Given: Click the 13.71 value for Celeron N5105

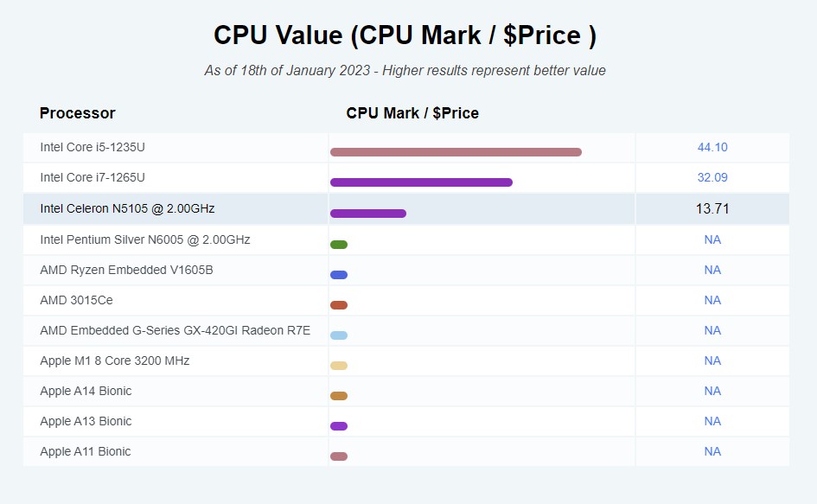Looking at the screenshot, I should tap(712, 209).
